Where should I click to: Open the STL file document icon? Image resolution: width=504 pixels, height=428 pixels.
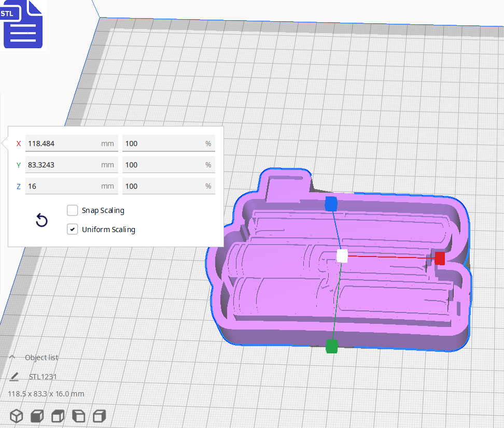(x=23, y=24)
